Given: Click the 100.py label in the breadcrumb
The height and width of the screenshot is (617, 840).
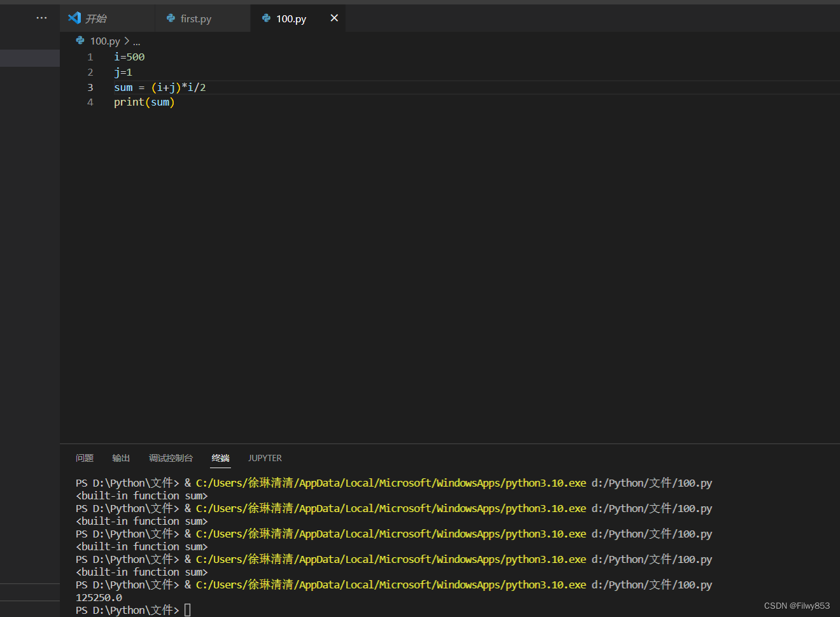Looking at the screenshot, I should (104, 41).
